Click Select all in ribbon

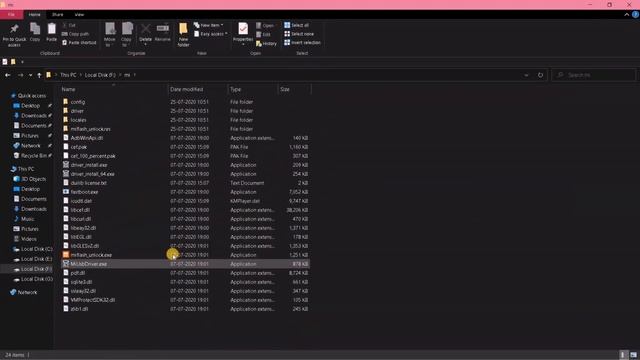click(297, 25)
